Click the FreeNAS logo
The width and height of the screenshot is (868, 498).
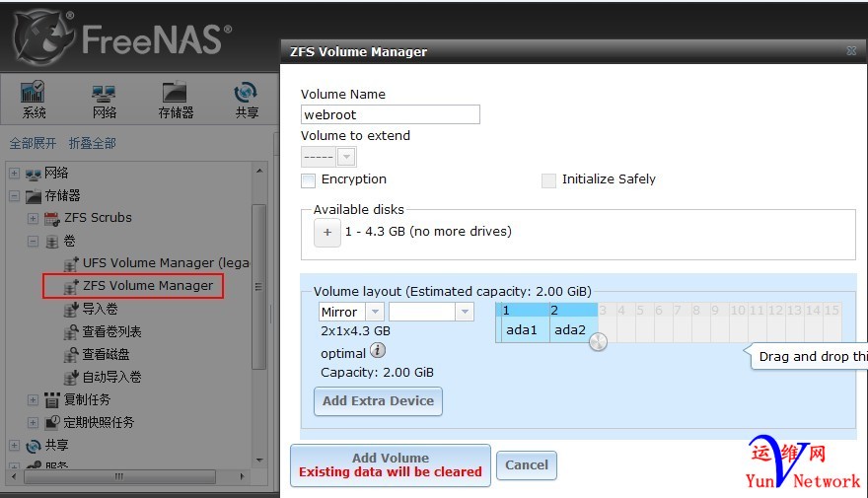click(x=121, y=37)
